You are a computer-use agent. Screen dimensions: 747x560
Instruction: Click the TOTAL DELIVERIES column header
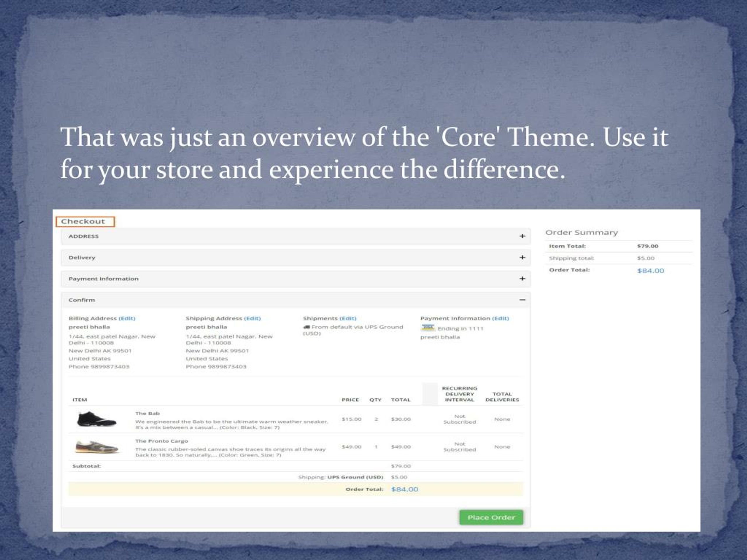point(502,397)
